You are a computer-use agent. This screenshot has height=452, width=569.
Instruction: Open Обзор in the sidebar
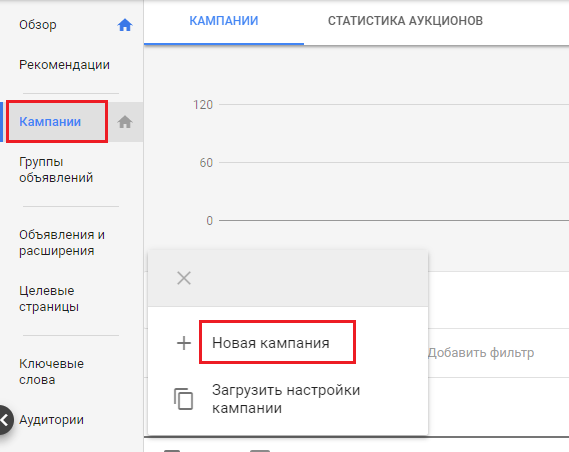(x=38, y=25)
